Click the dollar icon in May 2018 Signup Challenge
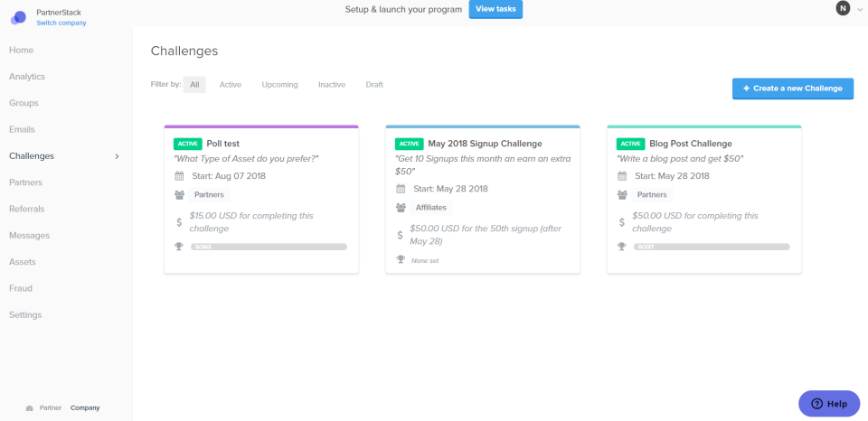This screenshot has height=421, width=868. coord(401,235)
